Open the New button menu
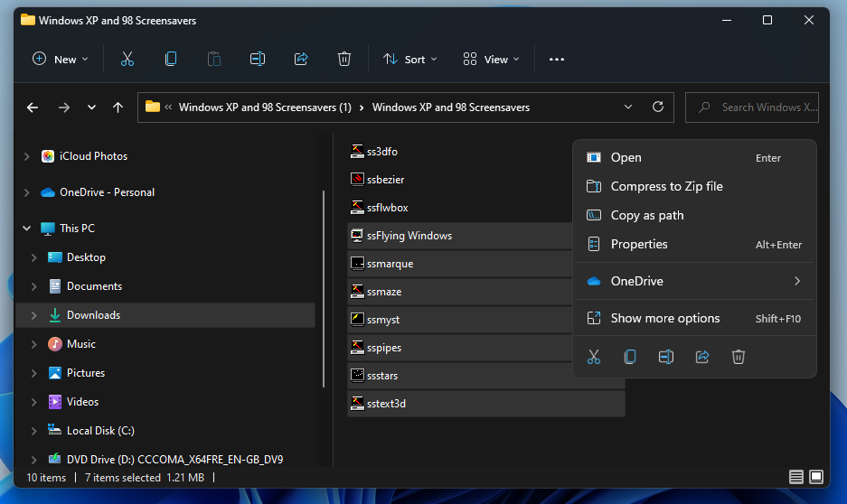 (x=61, y=59)
